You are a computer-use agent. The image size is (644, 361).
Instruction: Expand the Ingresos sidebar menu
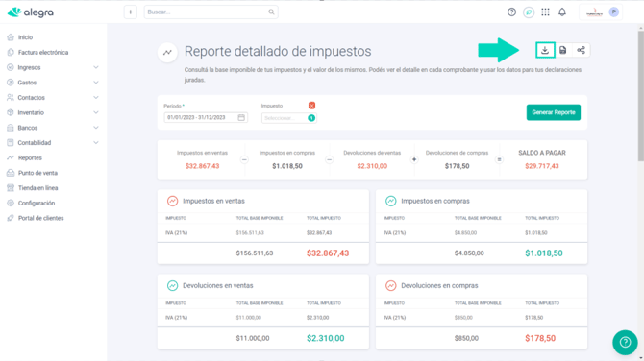coord(53,67)
